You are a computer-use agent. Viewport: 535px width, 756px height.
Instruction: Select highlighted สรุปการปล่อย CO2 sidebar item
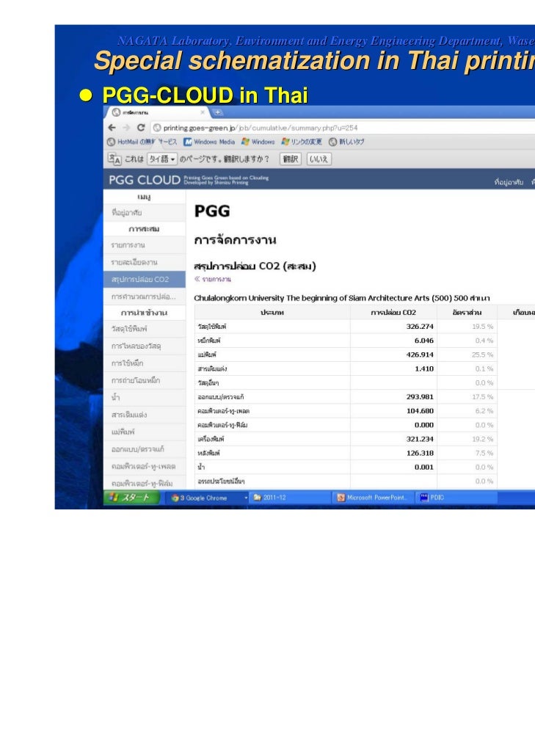tap(144, 280)
